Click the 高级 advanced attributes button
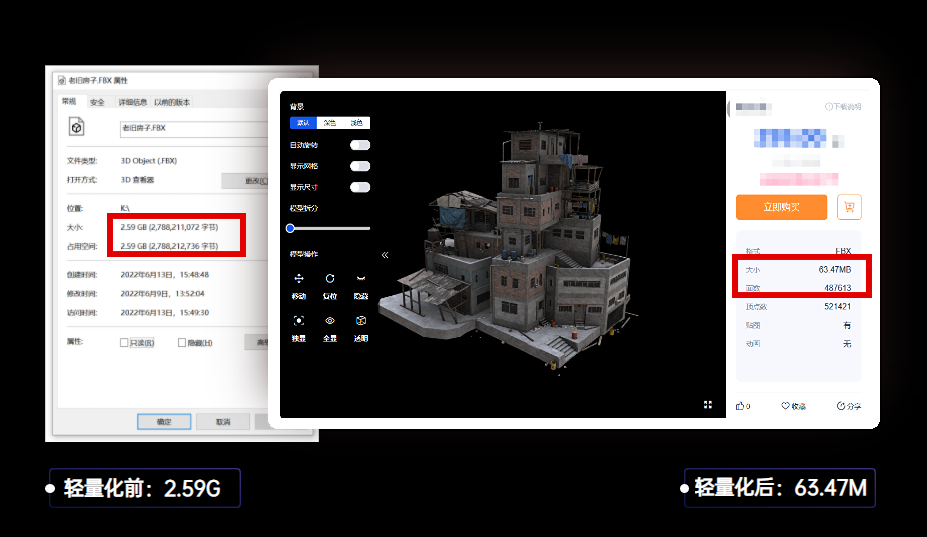 point(257,342)
